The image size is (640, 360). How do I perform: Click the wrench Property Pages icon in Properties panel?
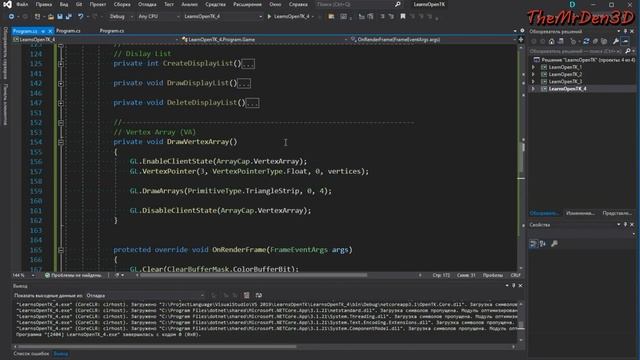coord(554,244)
